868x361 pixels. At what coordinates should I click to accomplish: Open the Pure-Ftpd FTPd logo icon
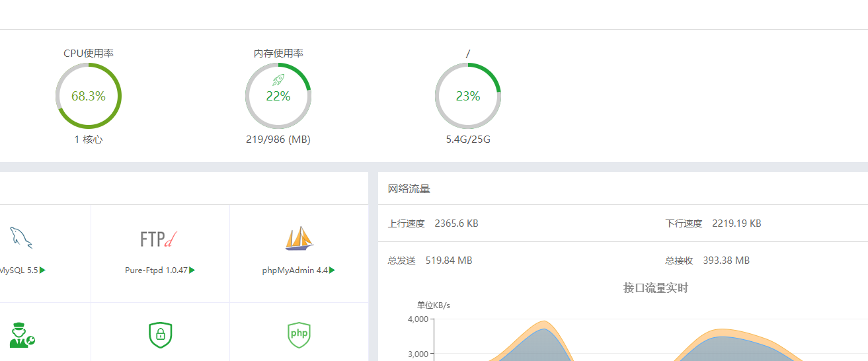click(x=159, y=239)
